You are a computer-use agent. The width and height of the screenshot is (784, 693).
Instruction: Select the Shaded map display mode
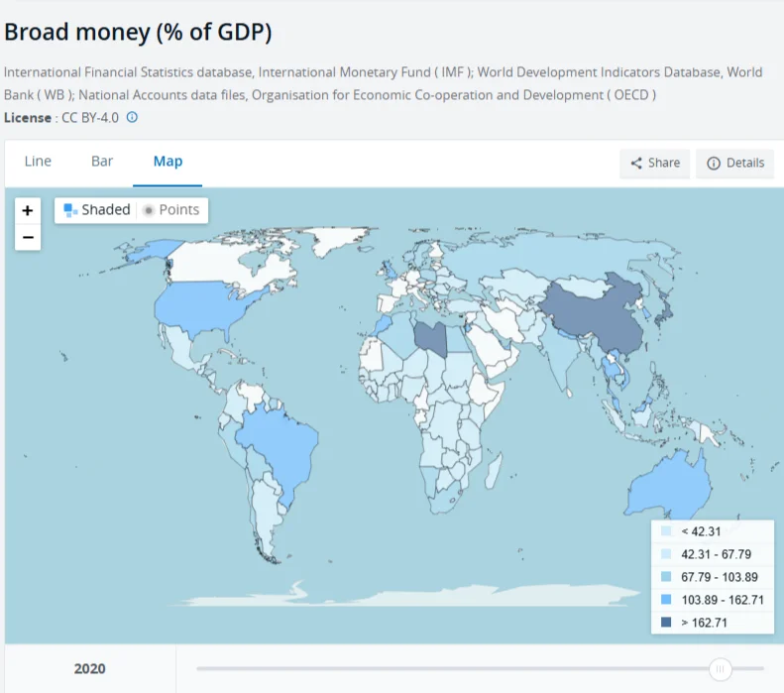[x=97, y=210]
